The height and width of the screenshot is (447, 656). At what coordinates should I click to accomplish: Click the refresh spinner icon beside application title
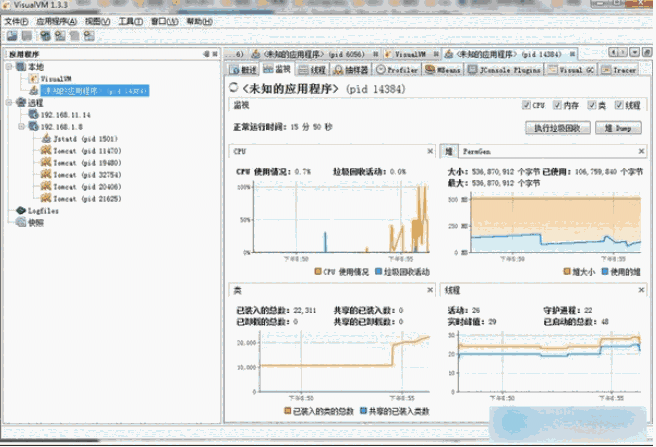pyautogui.click(x=233, y=87)
